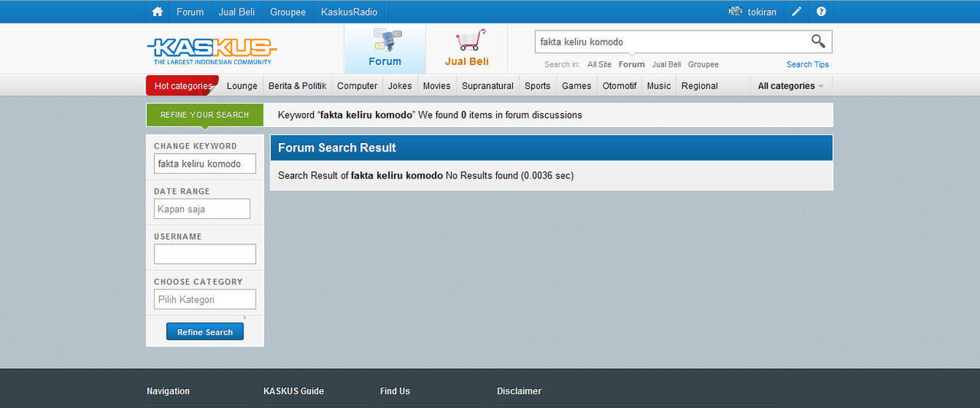Select the Forum tab with speech bubble icon
The height and width of the screenshot is (408, 980).
(385, 48)
